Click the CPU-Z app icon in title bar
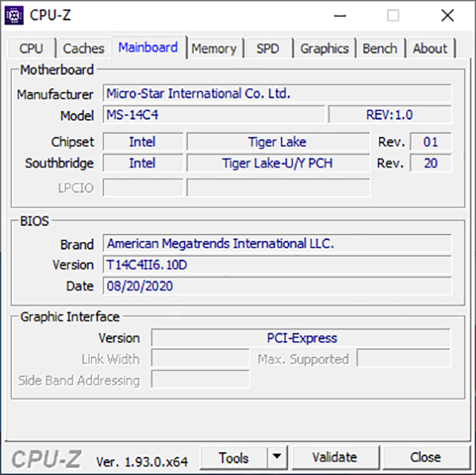Screen dimensions: 476x475 pyautogui.click(x=14, y=15)
